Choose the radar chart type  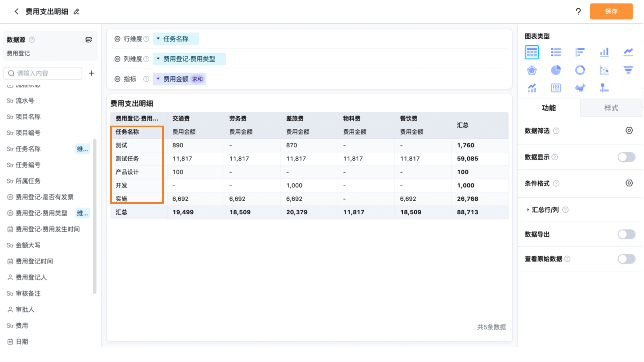532,70
